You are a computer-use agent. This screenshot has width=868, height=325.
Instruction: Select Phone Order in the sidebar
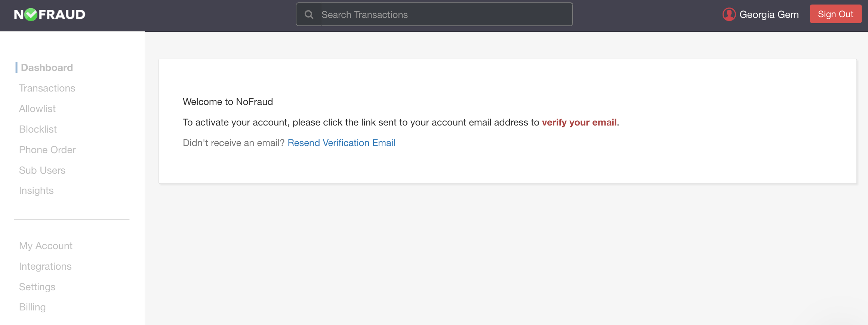click(x=47, y=149)
